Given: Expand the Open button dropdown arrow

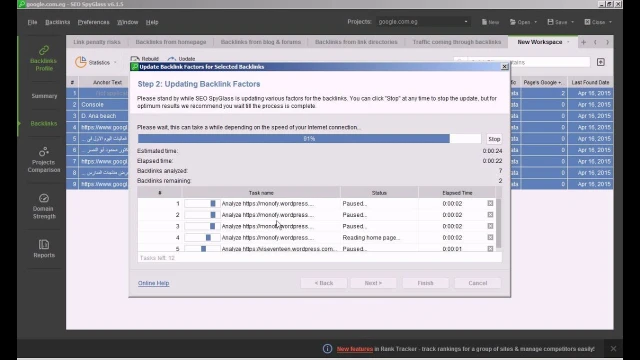Looking at the screenshot, I should point(536,22).
